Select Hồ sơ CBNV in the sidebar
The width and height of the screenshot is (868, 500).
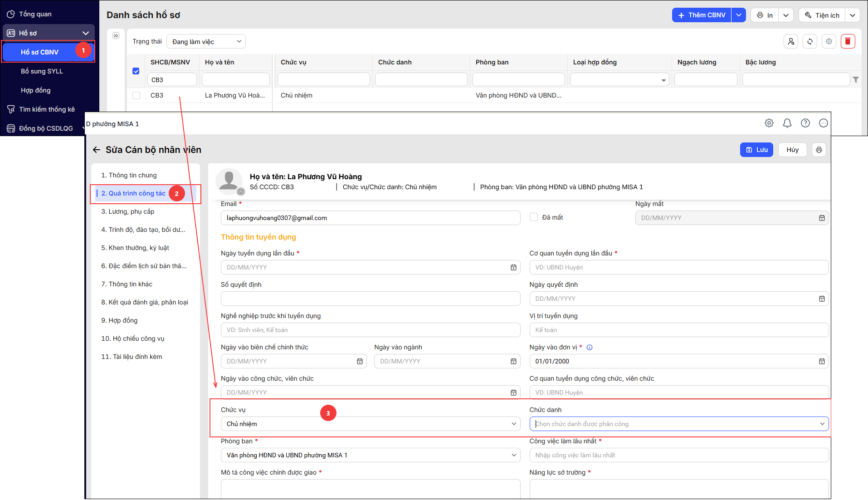[49, 52]
